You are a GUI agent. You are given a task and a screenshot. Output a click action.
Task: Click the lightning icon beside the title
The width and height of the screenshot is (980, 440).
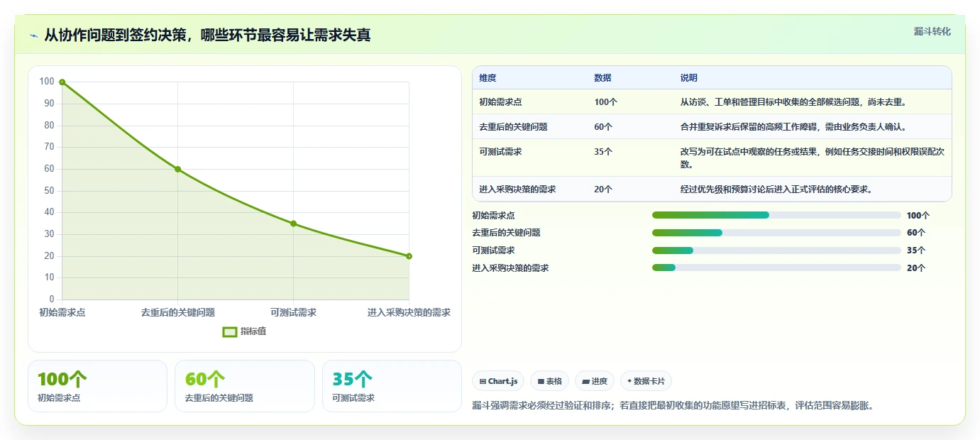[x=34, y=35]
